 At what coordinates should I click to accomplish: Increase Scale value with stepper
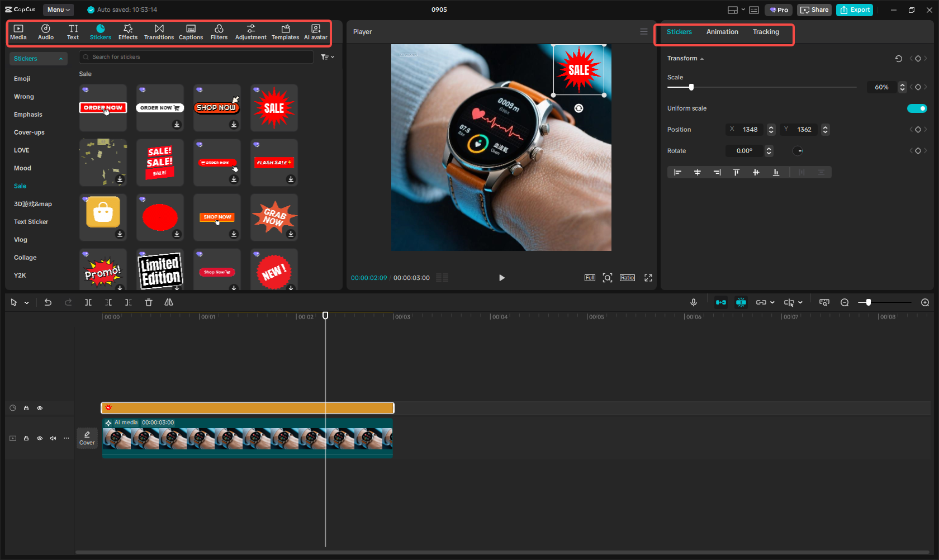pos(902,85)
